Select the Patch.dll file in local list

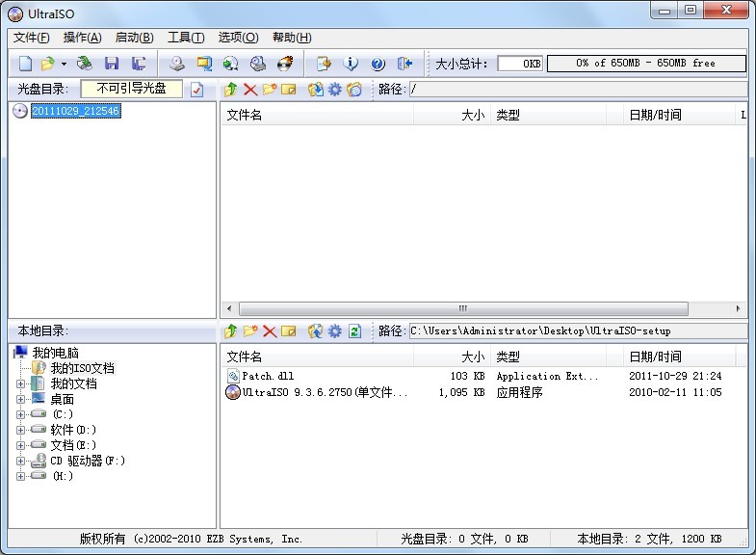[x=268, y=376]
